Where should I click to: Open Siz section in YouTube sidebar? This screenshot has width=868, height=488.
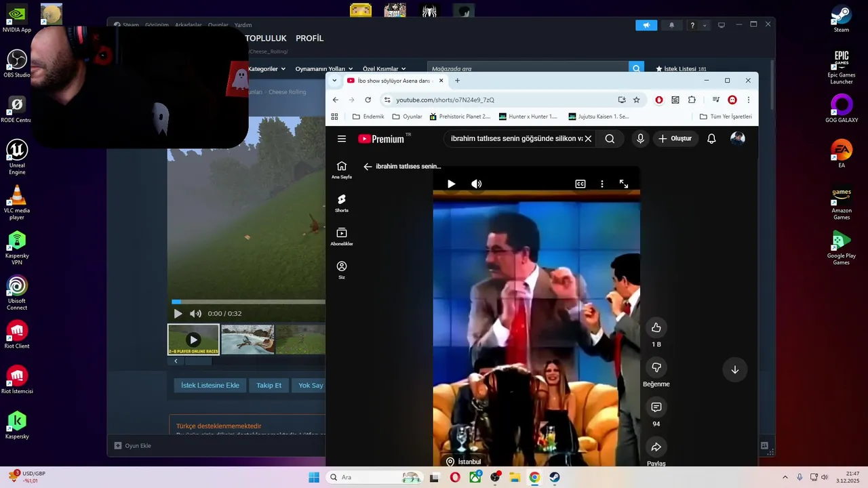pos(342,270)
